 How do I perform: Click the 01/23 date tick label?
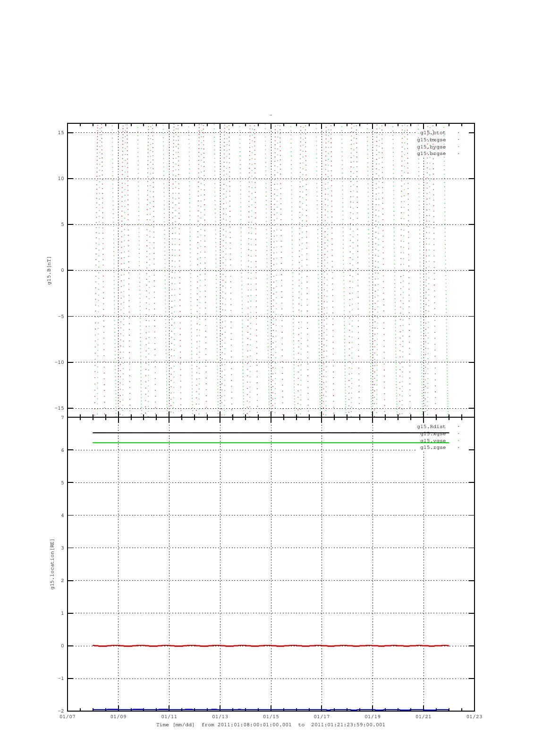475,717
